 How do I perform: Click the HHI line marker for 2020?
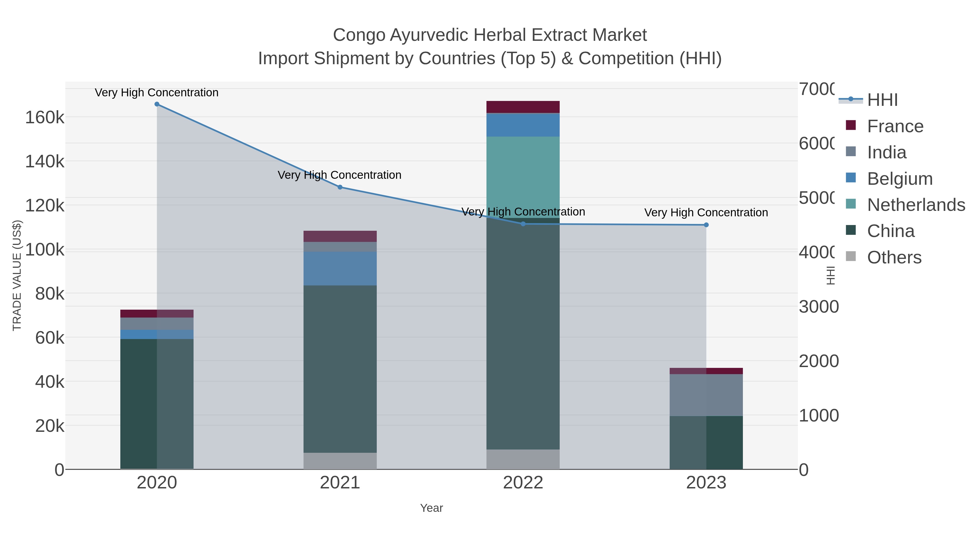pyautogui.click(x=157, y=104)
